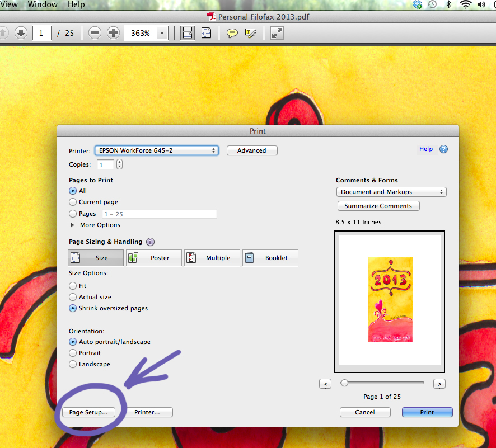The height and width of the screenshot is (448, 496).
Task: Click the fit page to window icon
Action: (x=206, y=33)
